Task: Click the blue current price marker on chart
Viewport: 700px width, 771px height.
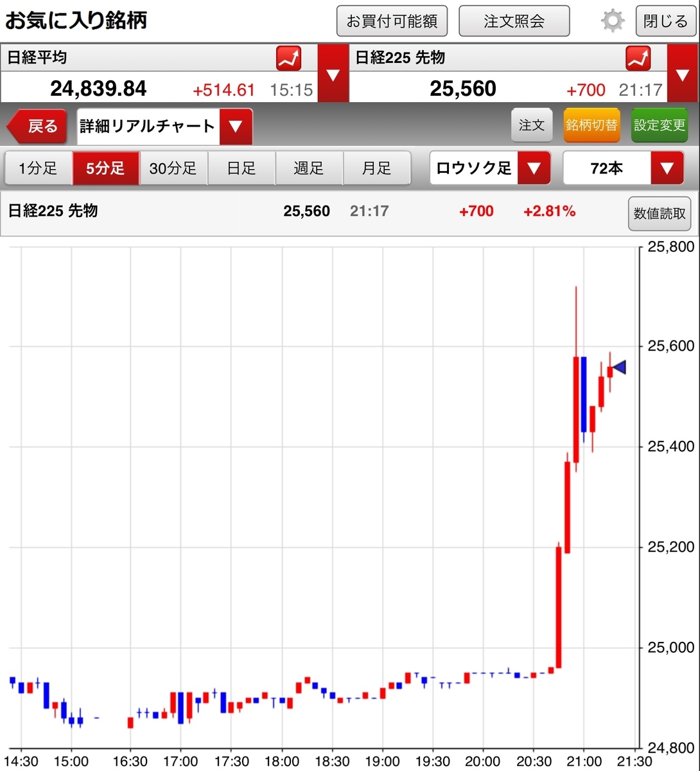Action: [x=619, y=367]
